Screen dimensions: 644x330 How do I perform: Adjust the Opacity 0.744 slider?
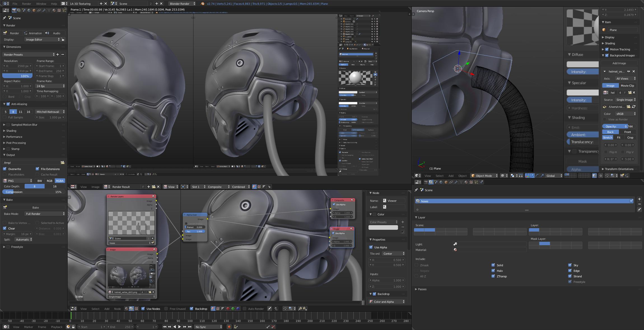coord(619,126)
